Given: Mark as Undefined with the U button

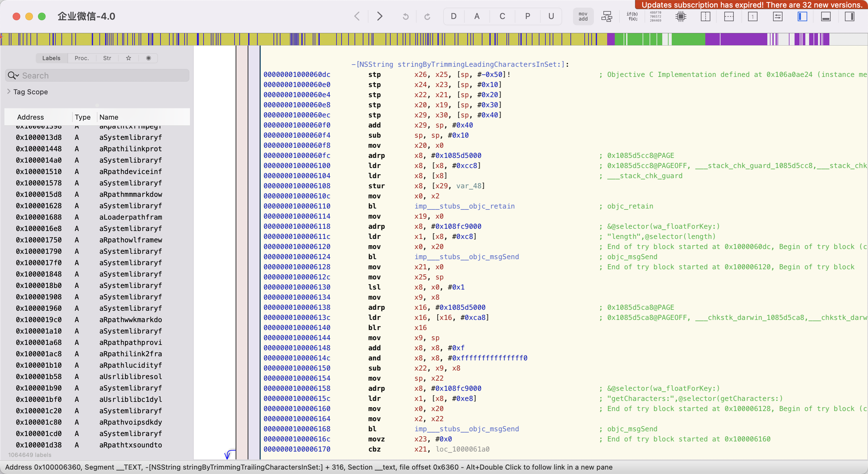Looking at the screenshot, I should tap(551, 16).
